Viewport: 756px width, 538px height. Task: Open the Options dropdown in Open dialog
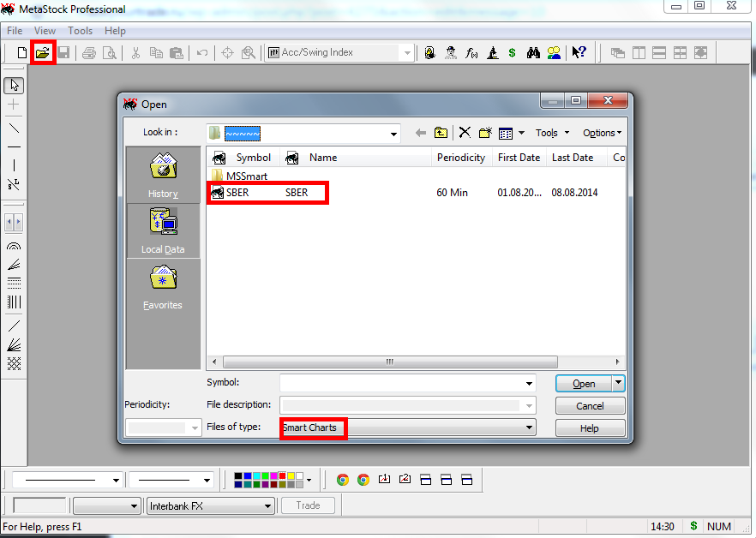[603, 133]
